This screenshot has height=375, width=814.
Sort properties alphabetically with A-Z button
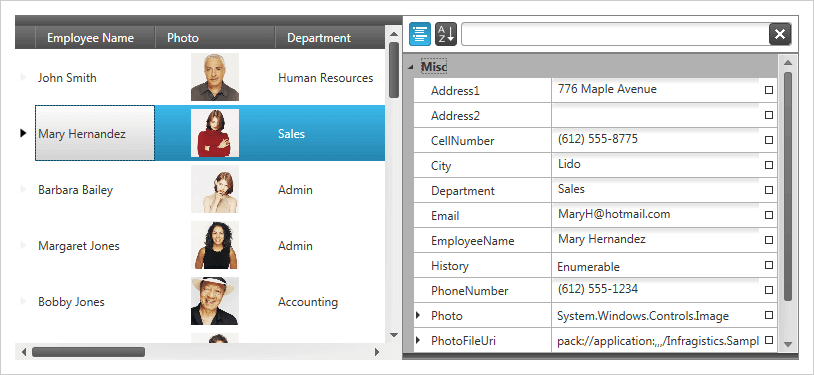(x=445, y=34)
